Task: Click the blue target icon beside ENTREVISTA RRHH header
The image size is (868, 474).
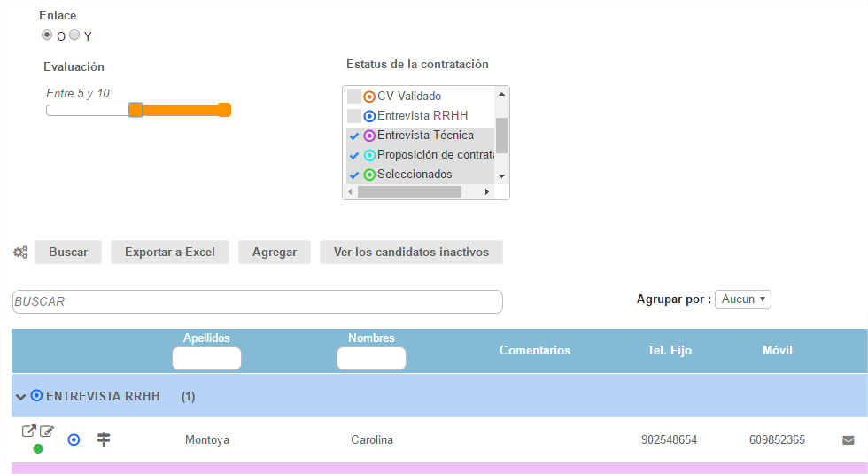Action: (x=36, y=396)
